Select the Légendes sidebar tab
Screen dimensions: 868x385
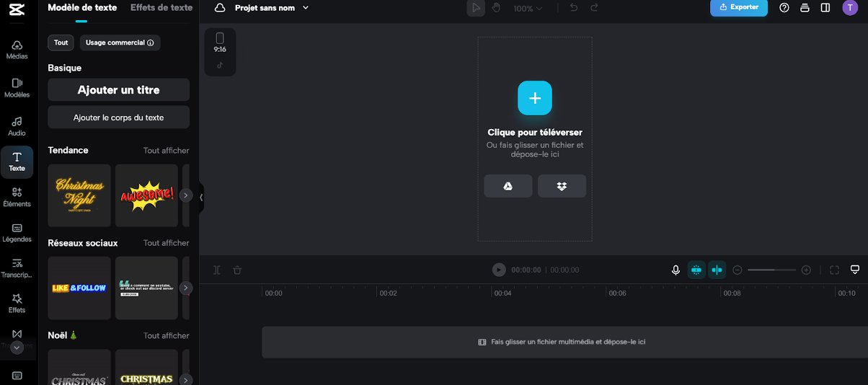[17, 232]
